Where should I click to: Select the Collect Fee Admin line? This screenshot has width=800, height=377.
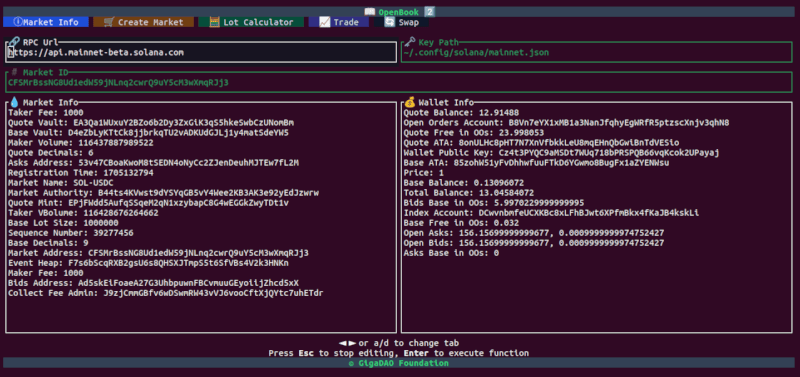166,293
